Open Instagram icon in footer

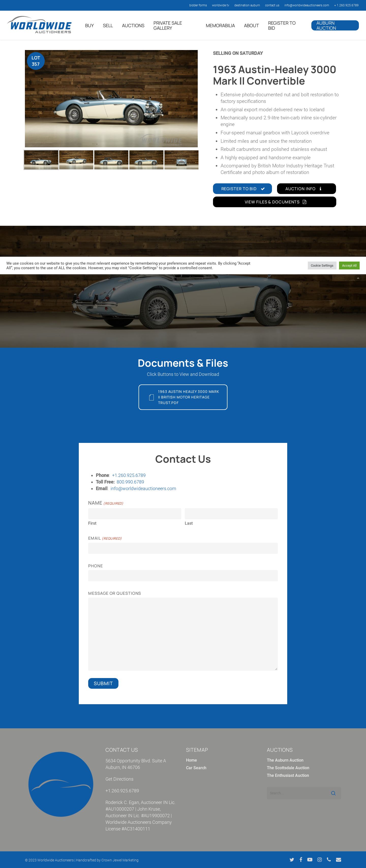pos(319,860)
